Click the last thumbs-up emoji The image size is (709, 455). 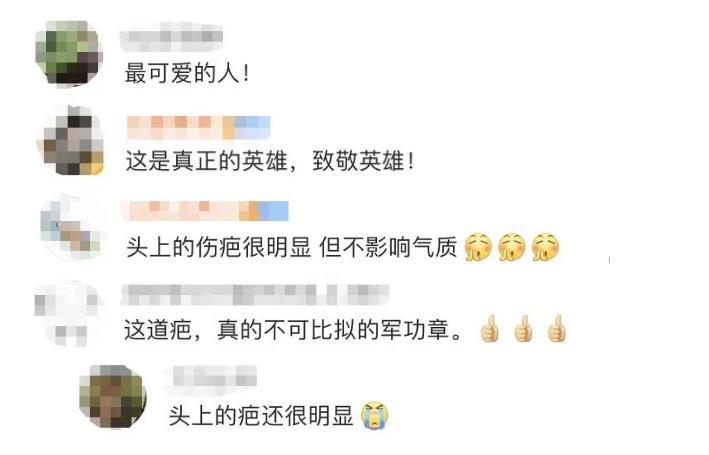[x=557, y=328]
